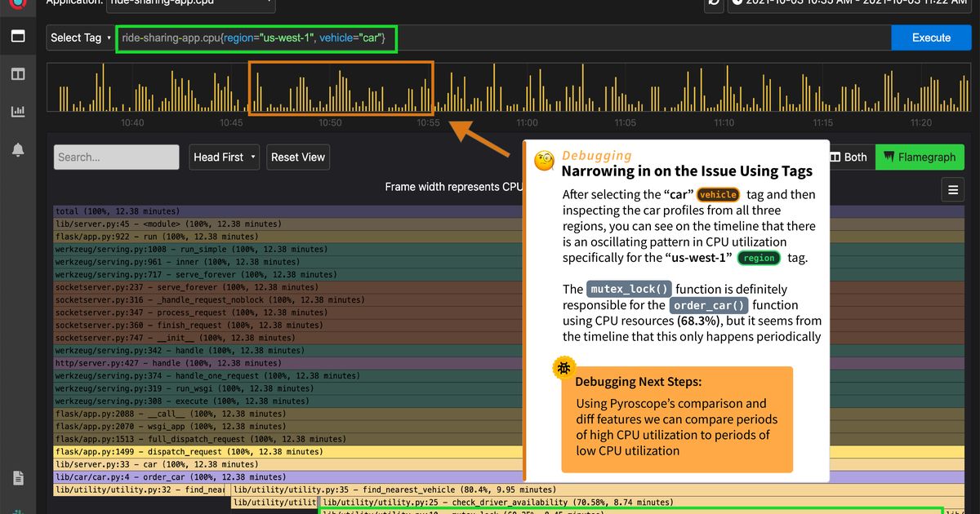Image resolution: width=980 pixels, height=514 pixels.
Task: Open the alerts bell icon in sidebar
Action: pos(17,149)
